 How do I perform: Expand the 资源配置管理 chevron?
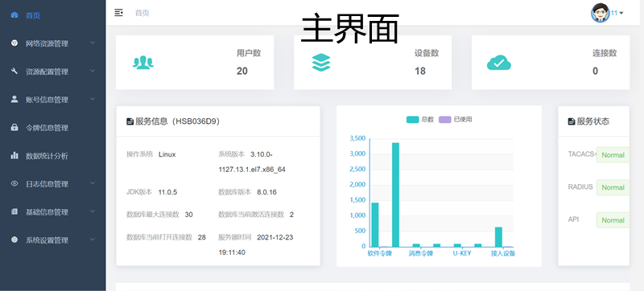(x=93, y=71)
